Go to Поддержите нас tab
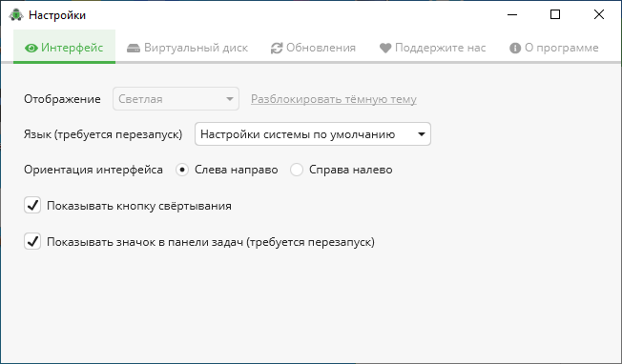622x364 pixels. click(432, 48)
